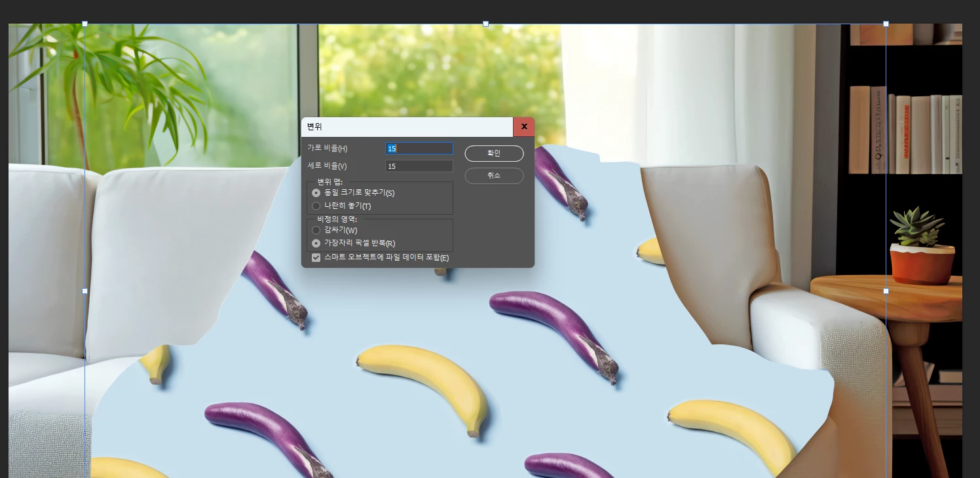The image size is (980, 478).
Task: Select the 동일 크기로 맞추기(S) radio button
Action: click(316, 193)
